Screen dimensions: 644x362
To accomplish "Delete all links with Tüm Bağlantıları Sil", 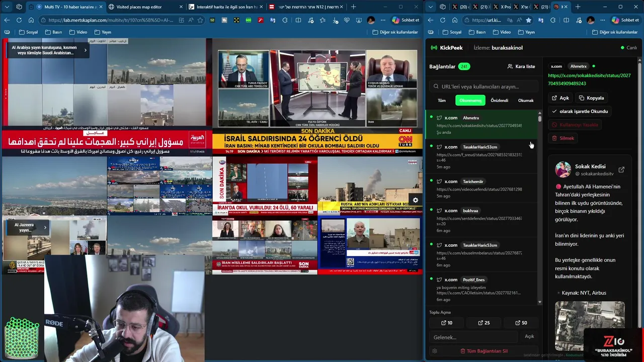I will 484,351.
